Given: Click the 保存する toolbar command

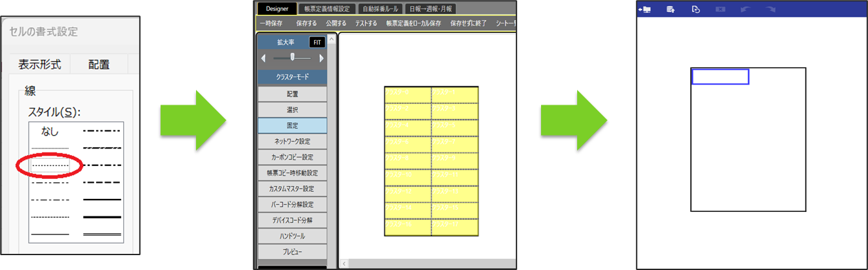Looking at the screenshot, I should pyautogui.click(x=306, y=23).
